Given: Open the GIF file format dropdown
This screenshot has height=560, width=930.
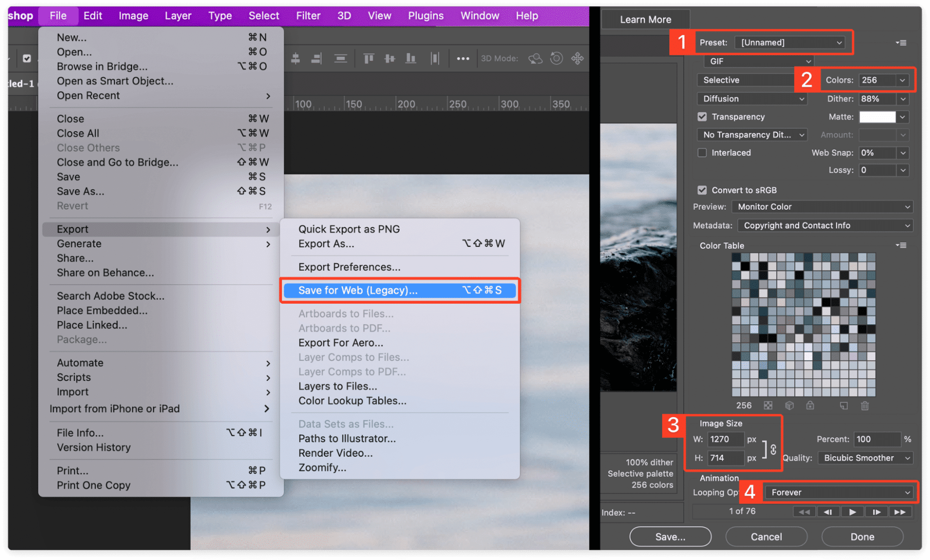Looking at the screenshot, I should [x=758, y=61].
